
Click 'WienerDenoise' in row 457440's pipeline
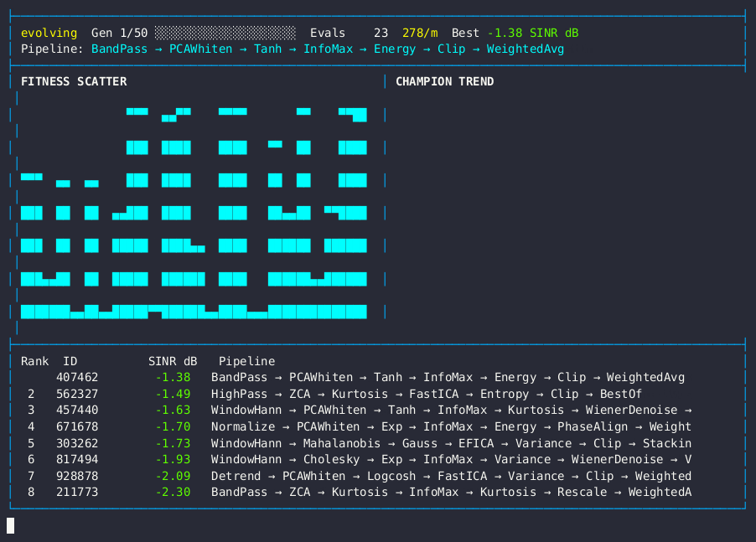[632, 410]
